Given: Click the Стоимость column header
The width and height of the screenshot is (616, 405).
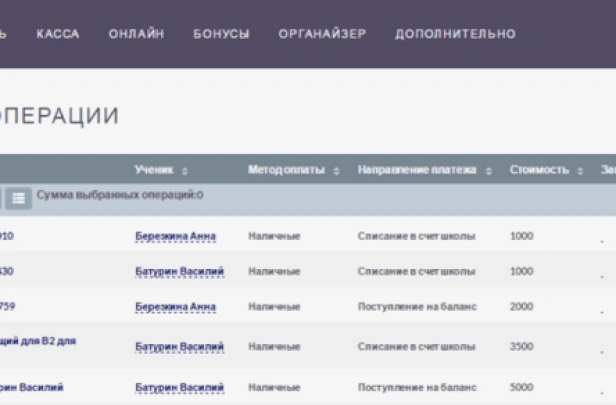Looking at the screenshot, I should (538, 171).
